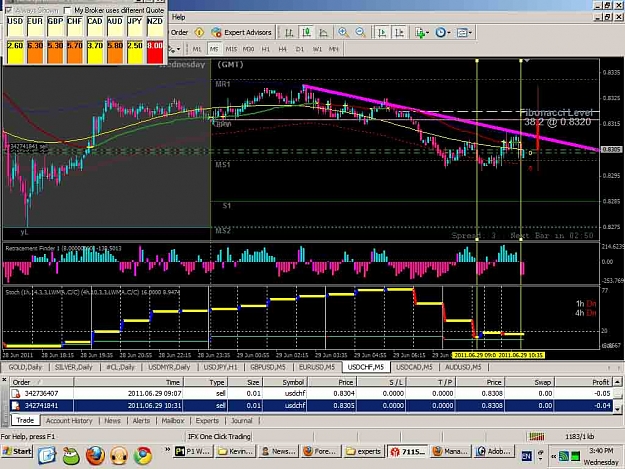Image resolution: width=625 pixels, height=469 pixels.
Task: Toggle My Broker uses different Quote checkbox
Action: click(67, 10)
